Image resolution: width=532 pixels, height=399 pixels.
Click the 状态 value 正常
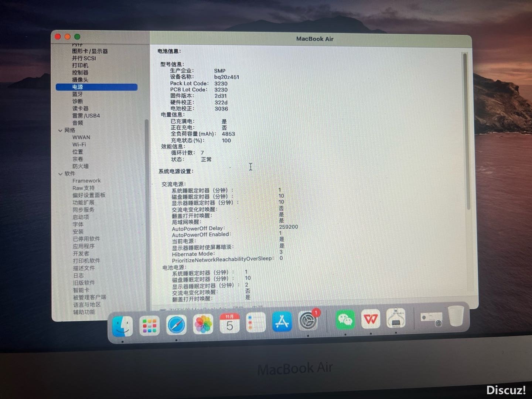[x=206, y=159]
